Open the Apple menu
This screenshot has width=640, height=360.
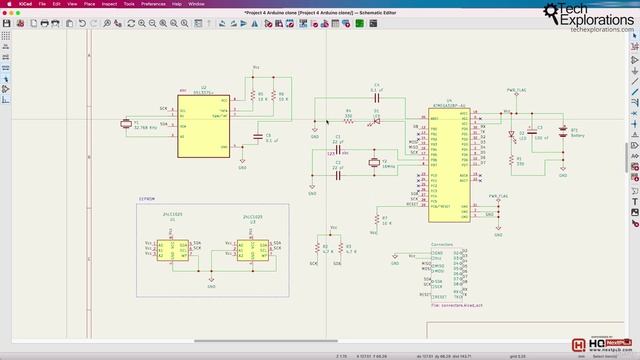pyautogui.click(x=9, y=4)
